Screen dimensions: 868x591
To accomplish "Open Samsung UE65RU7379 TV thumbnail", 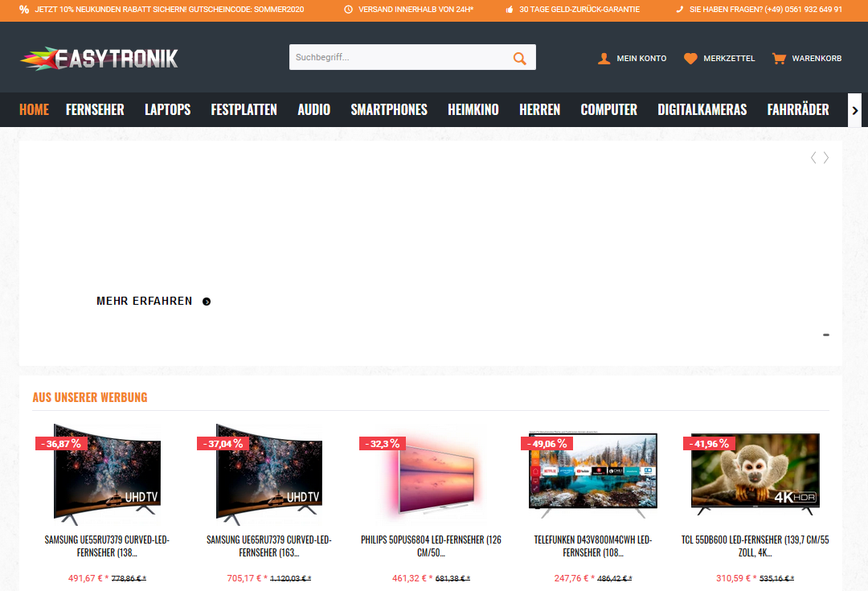I will tap(269, 474).
